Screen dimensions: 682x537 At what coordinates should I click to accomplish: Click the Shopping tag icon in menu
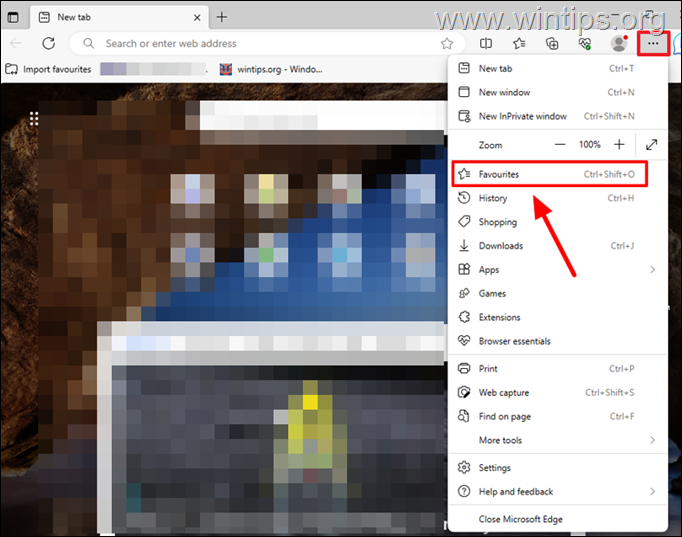464,221
